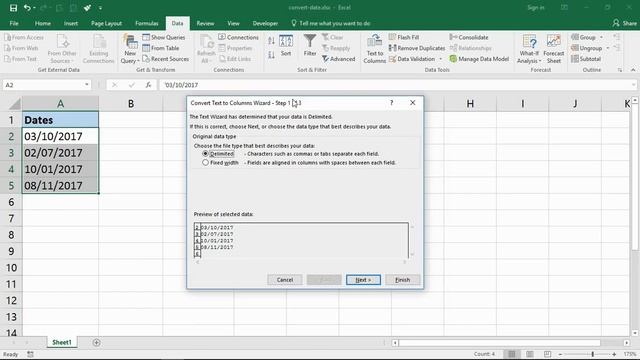Click the Tell me what you want box
Image resolution: width=640 pixels, height=360 pixels.
[x=331, y=23]
